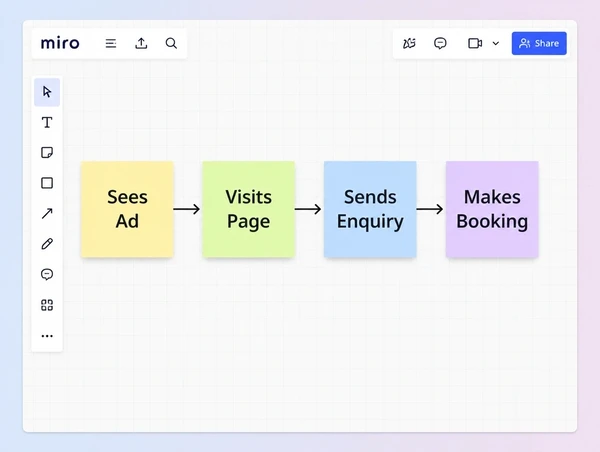
Task: Select the blue Sends Enquiry sticky note
Action: coord(370,209)
